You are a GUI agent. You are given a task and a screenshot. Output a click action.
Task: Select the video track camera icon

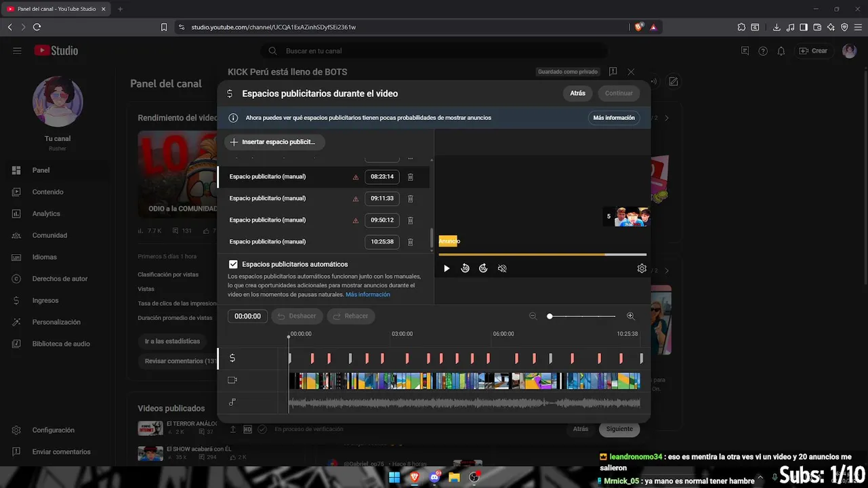232,380
